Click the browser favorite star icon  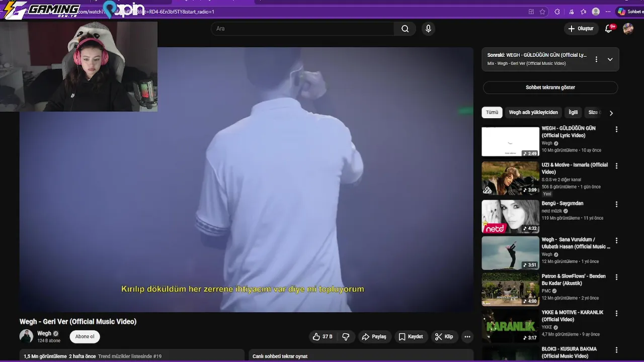(542, 12)
